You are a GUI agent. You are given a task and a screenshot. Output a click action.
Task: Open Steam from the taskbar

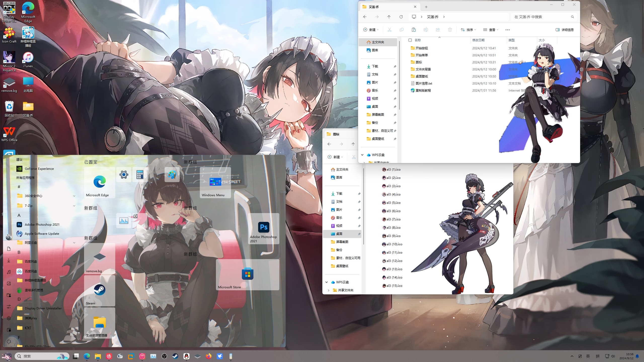(175, 356)
